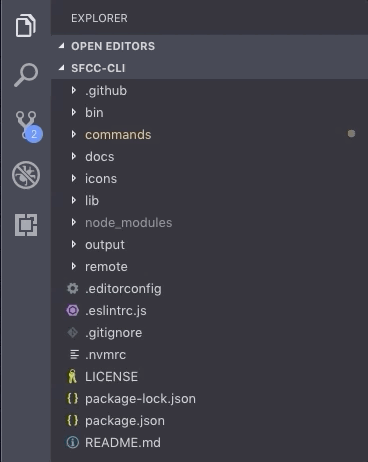This screenshot has height=462, width=368.
Task: Open the Explorer view icon
Action: [x=26, y=25]
